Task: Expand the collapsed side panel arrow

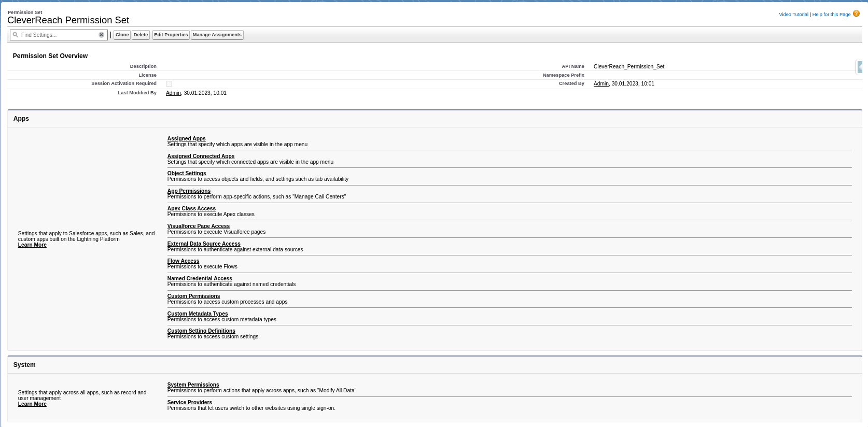Action: [x=860, y=67]
